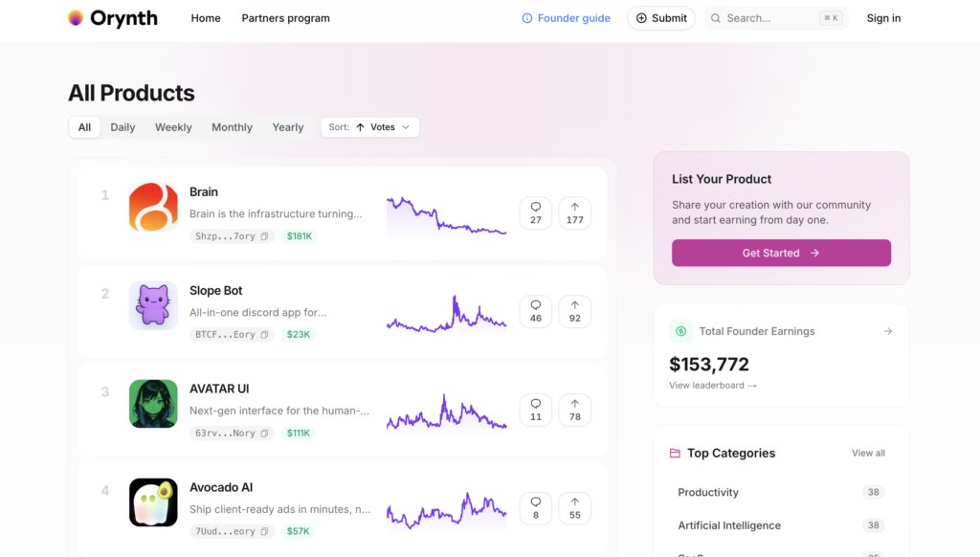980x557 pixels.
Task: Click the Orynth logo icon
Action: tap(76, 18)
